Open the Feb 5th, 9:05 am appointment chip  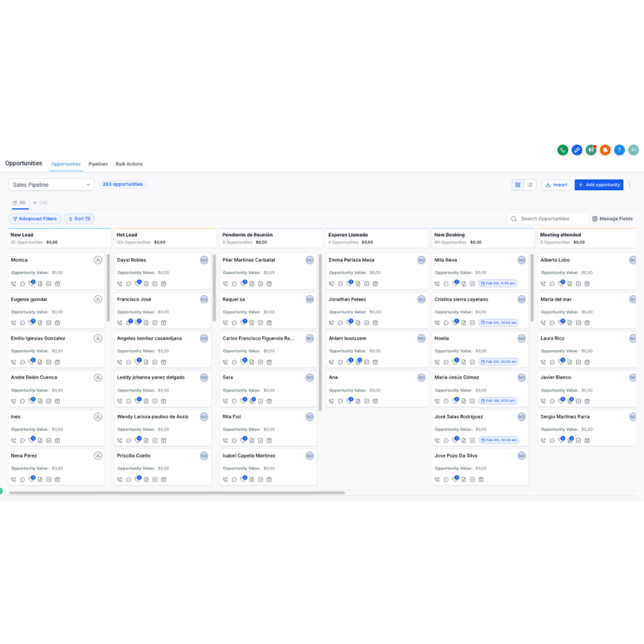pos(498,283)
